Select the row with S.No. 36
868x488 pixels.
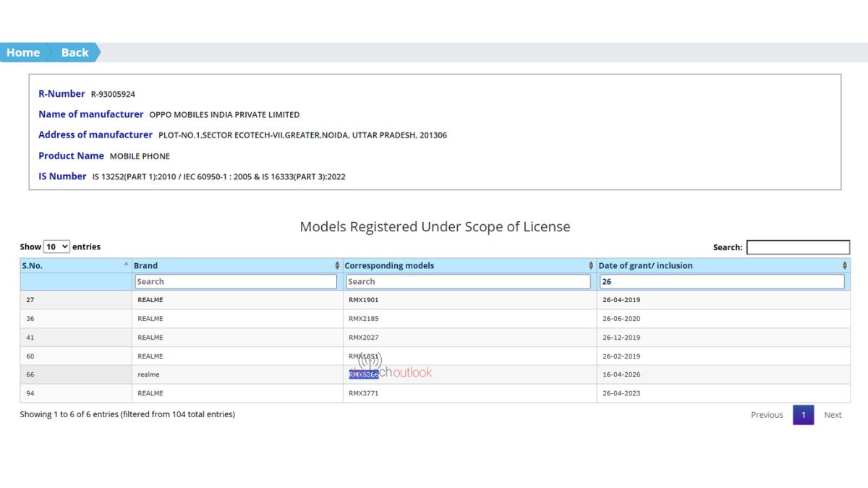point(30,319)
